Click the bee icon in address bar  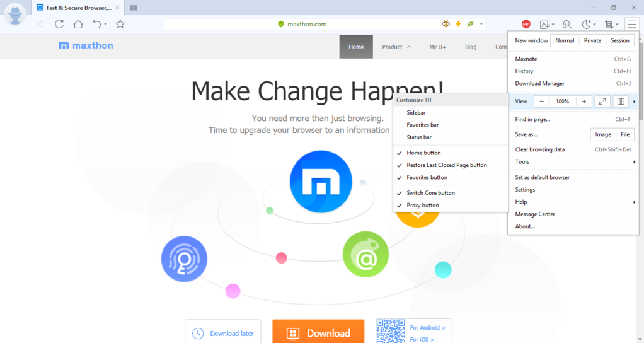446,24
